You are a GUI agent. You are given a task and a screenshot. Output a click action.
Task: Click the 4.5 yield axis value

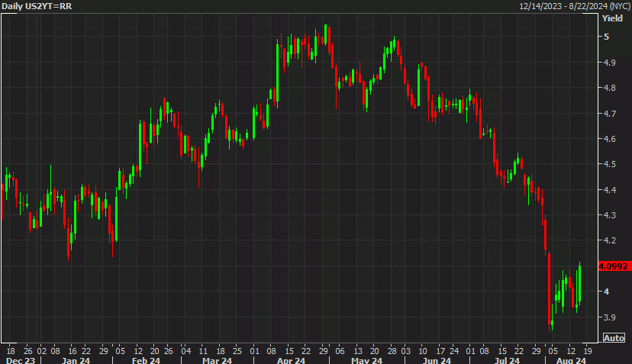[609, 165]
